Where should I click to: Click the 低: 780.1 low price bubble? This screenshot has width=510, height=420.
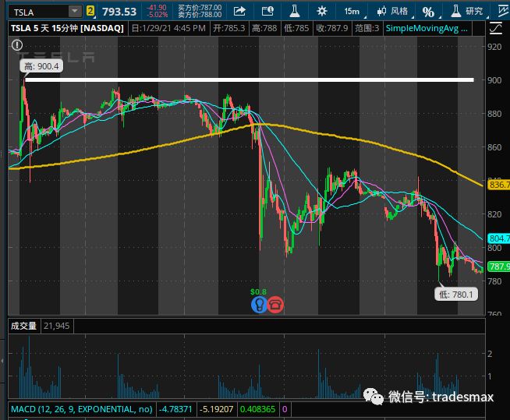coord(456,295)
